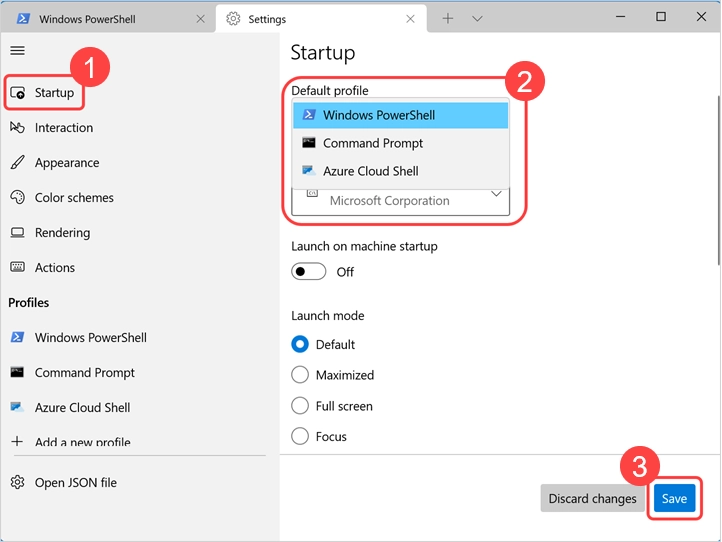This screenshot has width=722, height=542.
Task: Click the Save button
Action: (x=674, y=499)
